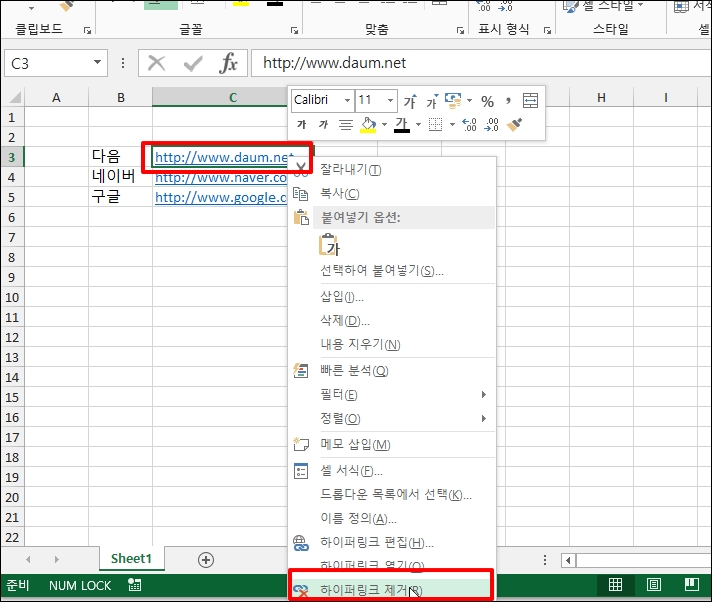The width and height of the screenshot is (712, 602).
Task: Expand fill color dropdown arrow
Action: click(x=384, y=124)
